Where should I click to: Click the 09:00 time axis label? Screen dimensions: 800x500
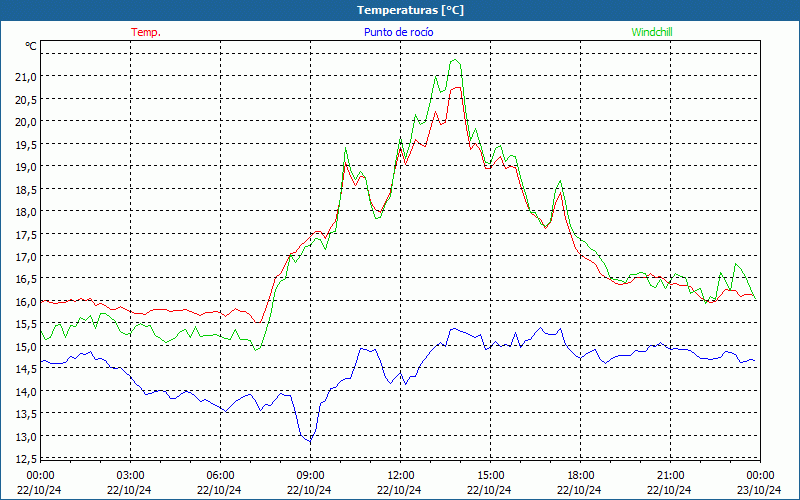pyautogui.click(x=310, y=475)
